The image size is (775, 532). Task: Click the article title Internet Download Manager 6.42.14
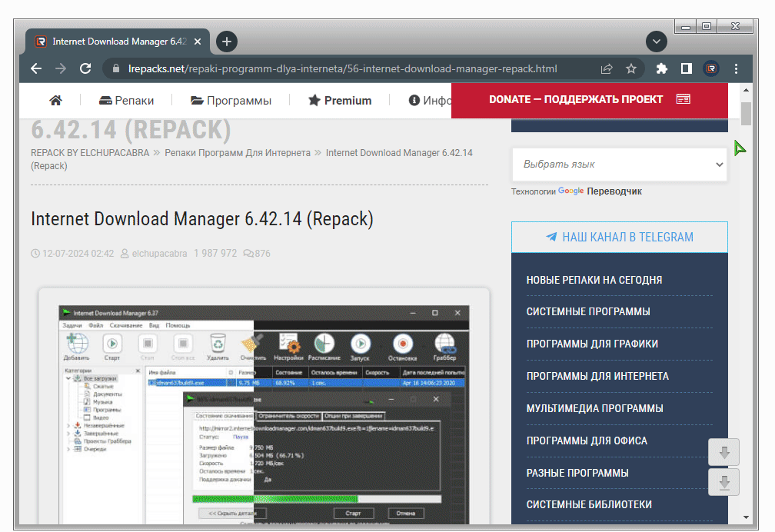tap(201, 219)
